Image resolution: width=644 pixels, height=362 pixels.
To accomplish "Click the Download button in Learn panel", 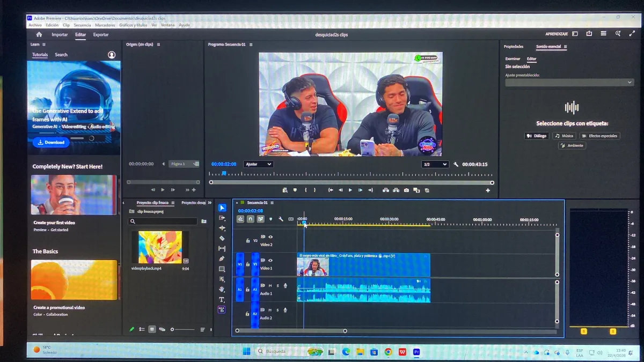I will click(x=51, y=143).
